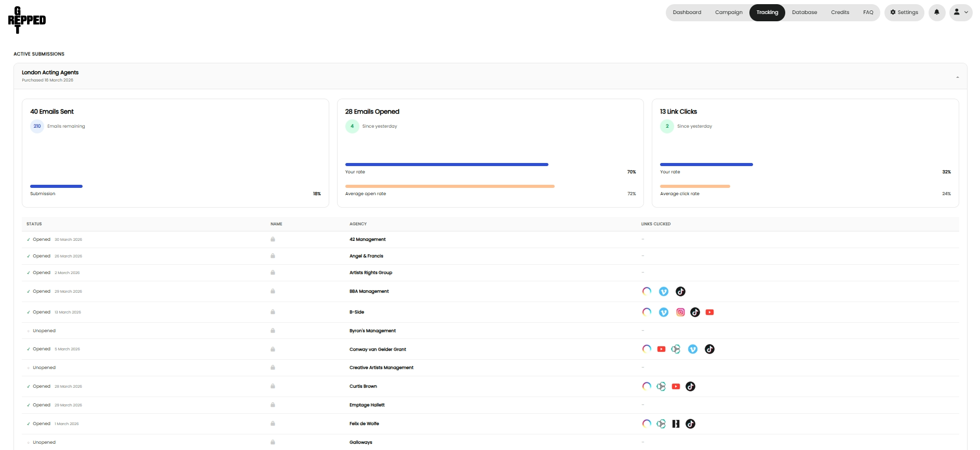Viewport: 980px width, 450px height.
Task: Open the Instagram icon in B-Side row
Action: click(680, 312)
